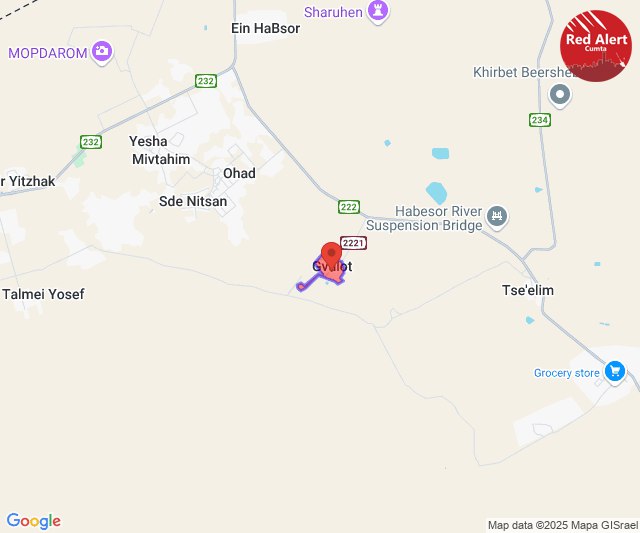Open the Google logo link
640x533 pixels.
point(34,521)
